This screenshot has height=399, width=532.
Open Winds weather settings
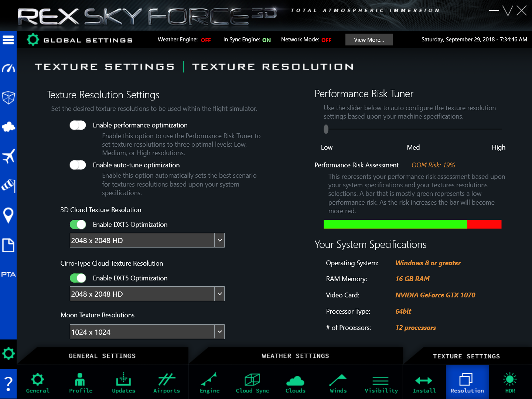(338, 383)
